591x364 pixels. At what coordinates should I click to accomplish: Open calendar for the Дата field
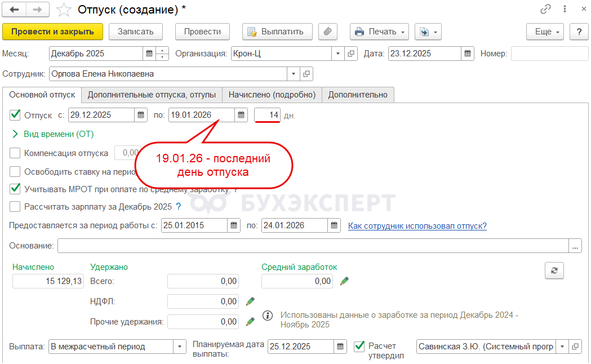coord(468,54)
